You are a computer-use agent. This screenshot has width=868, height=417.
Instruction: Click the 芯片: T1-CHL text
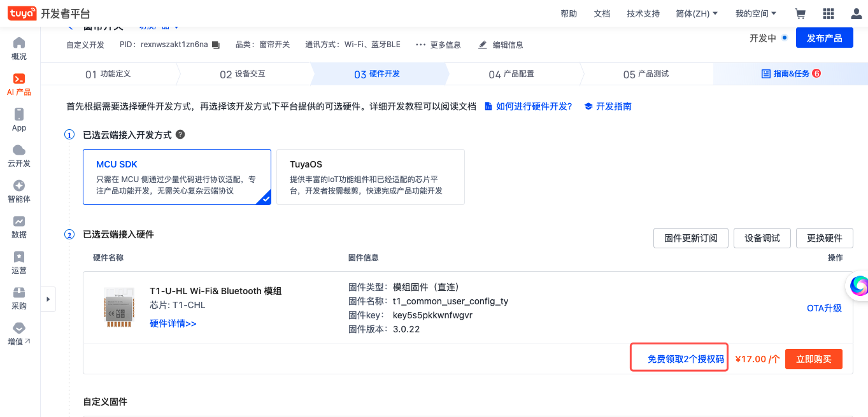click(178, 305)
